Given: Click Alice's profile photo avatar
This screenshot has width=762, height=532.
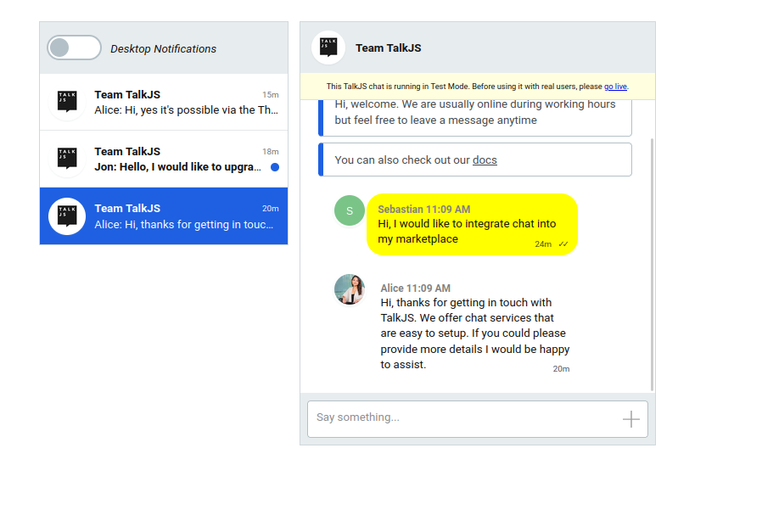Looking at the screenshot, I should (350, 289).
